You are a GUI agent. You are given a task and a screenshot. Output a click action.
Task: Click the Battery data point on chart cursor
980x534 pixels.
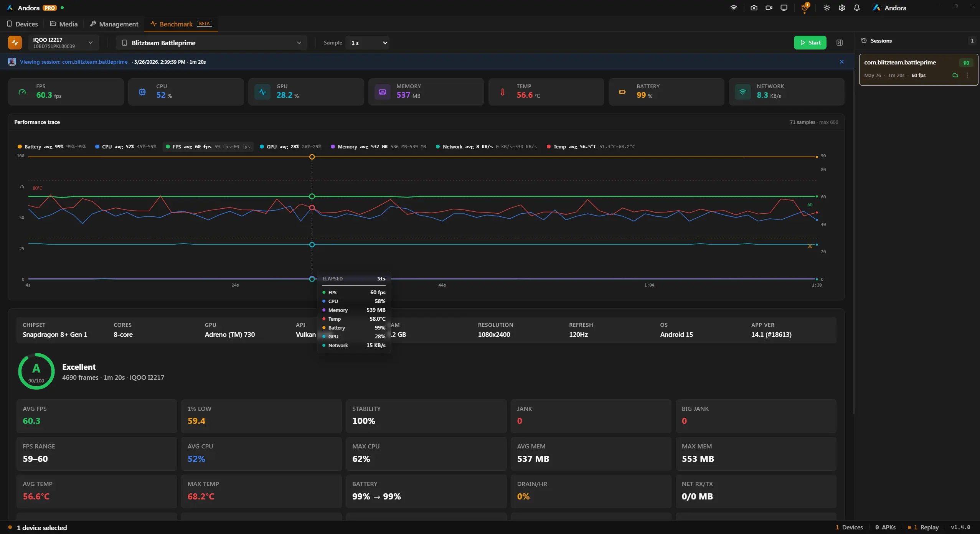pyautogui.click(x=312, y=157)
